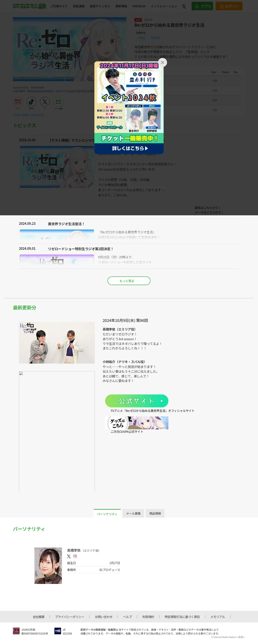This screenshot has width=258, height=644.
Task: Switch to the パーソナリティ tab
Action: point(107,514)
